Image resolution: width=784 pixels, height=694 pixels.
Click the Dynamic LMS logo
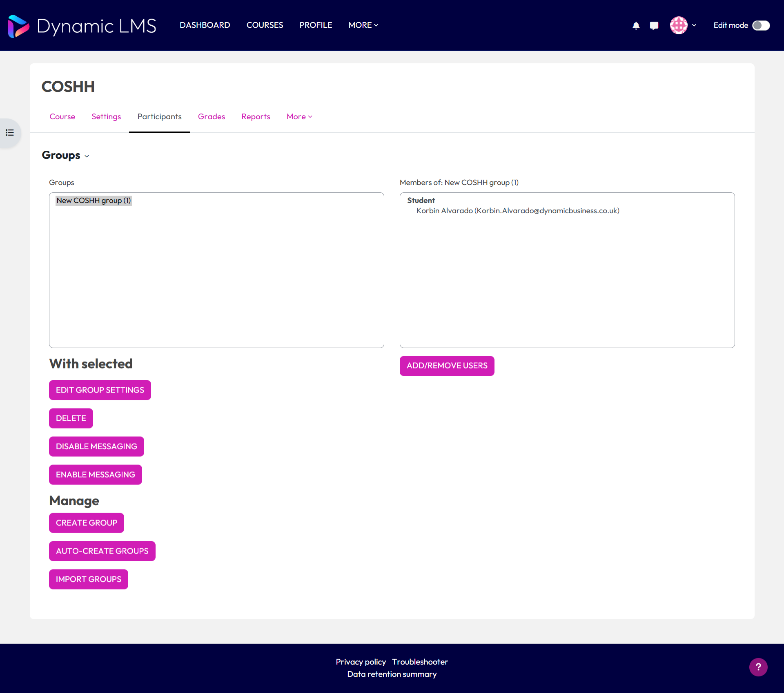click(x=82, y=26)
